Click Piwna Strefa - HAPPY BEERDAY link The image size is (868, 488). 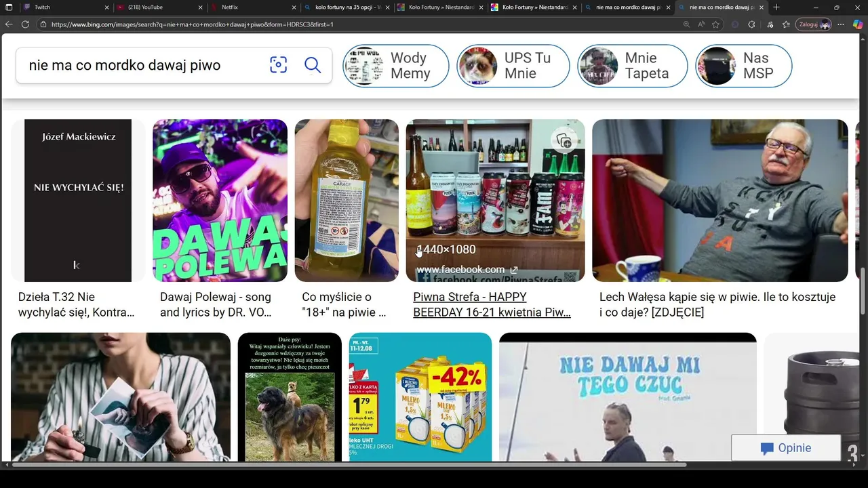coord(492,305)
